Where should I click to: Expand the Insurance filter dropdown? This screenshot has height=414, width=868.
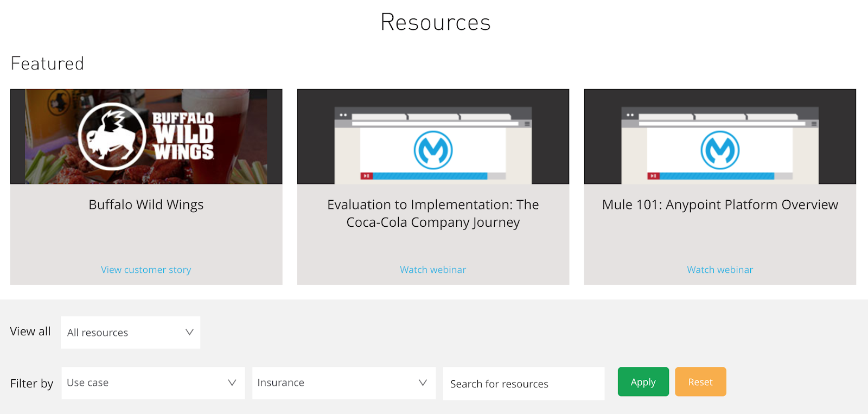point(344,383)
